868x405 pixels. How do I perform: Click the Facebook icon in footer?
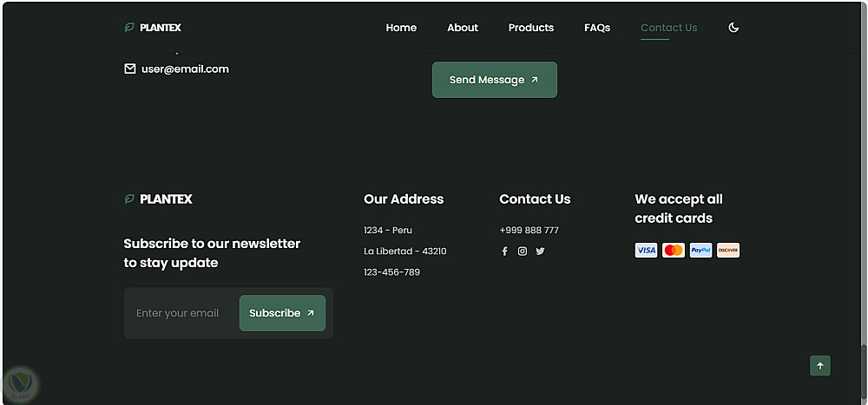[504, 251]
